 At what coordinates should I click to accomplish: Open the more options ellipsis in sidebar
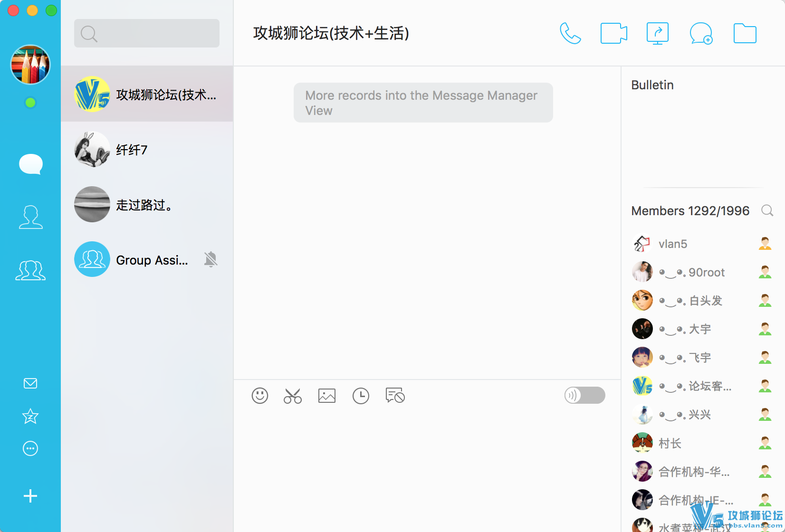[30, 448]
